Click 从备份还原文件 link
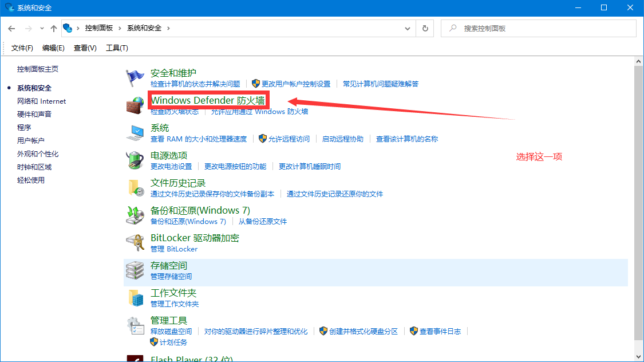 (262, 222)
